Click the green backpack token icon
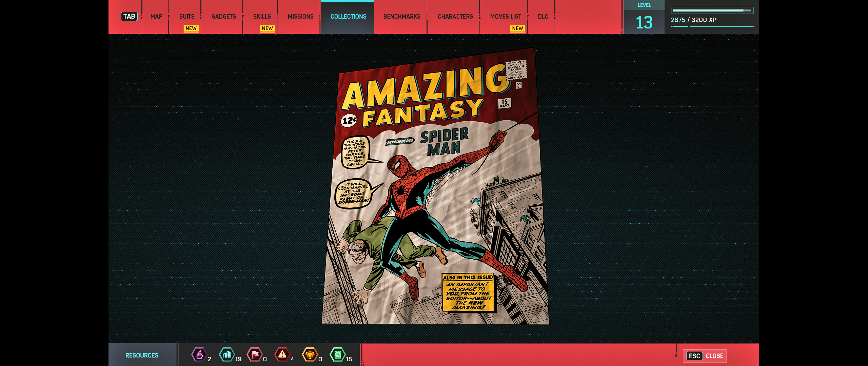Viewport: 868px width, 366px height. coord(337,355)
